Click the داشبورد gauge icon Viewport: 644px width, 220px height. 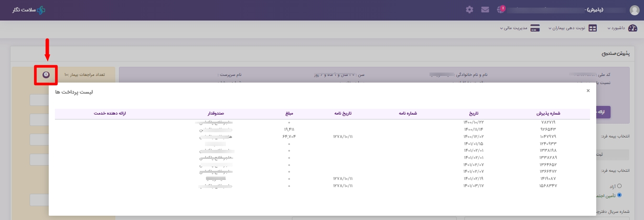pyautogui.click(x=633, y=28)
